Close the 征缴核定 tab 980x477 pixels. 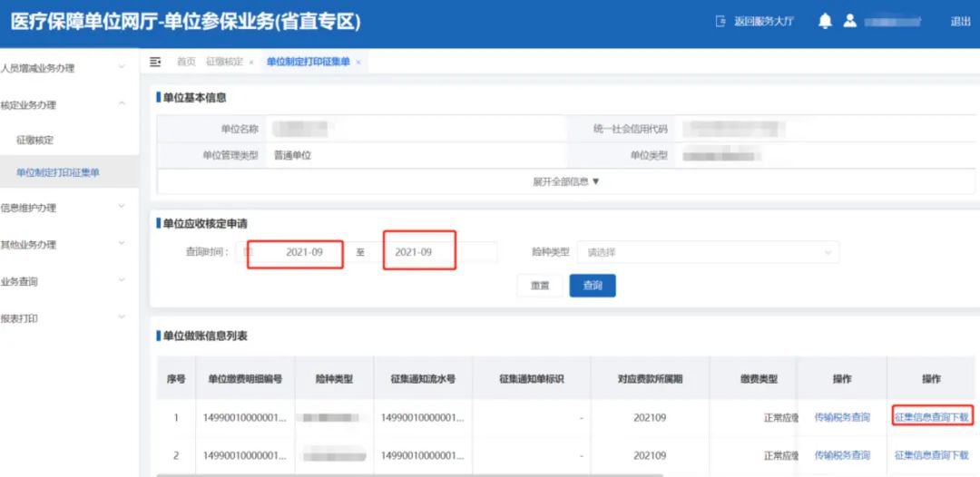pyautogui.click(x=251, y=63)
